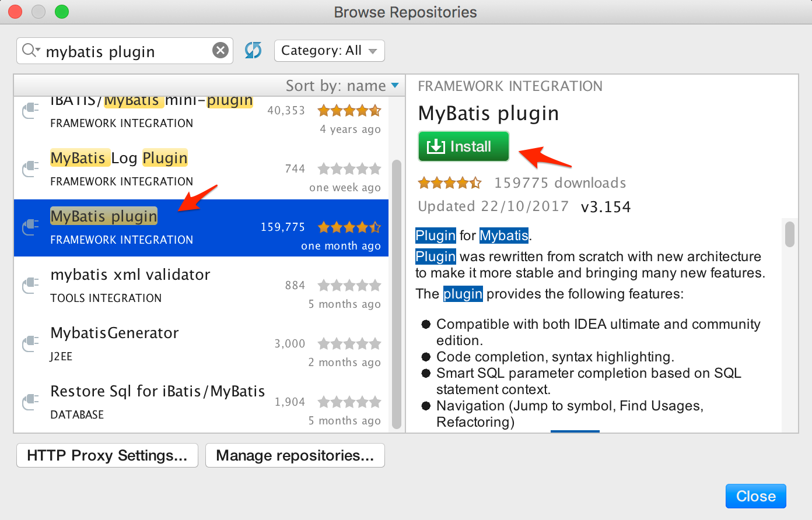This screenshot has height=520, width=812.
Task: Click the 'one week ago' update label
Action: coord(345,188)
